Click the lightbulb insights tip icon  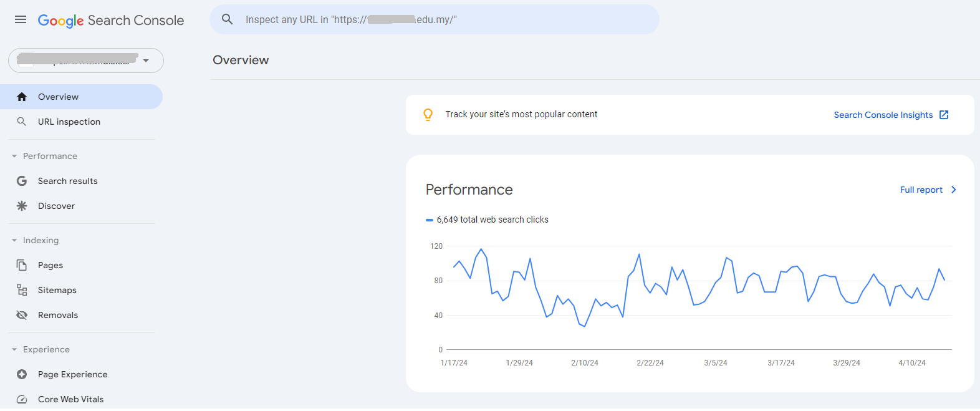[x=428, y=115]
